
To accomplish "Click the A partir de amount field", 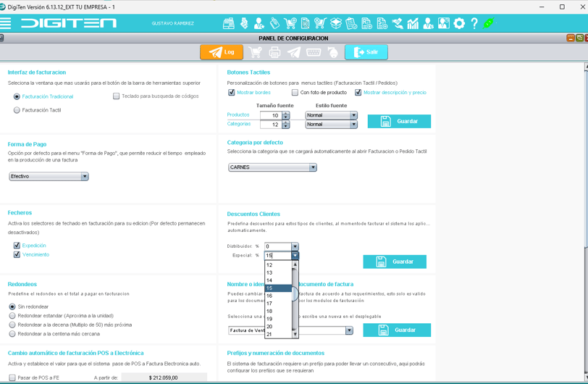I will (164, 377).
